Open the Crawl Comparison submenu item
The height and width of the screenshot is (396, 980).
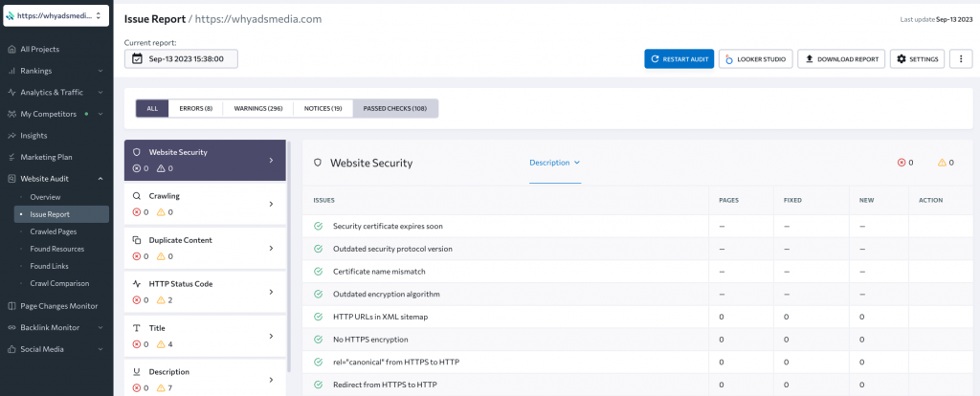(x=59, y=283)
